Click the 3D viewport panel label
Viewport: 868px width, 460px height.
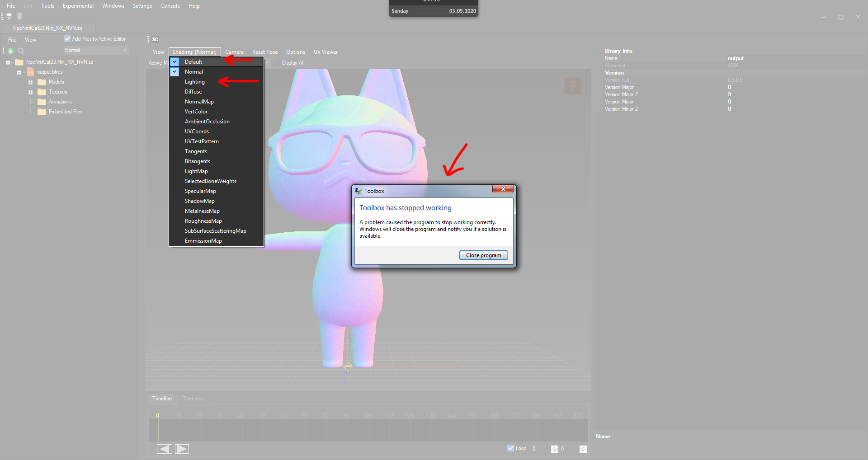(155, 39)
